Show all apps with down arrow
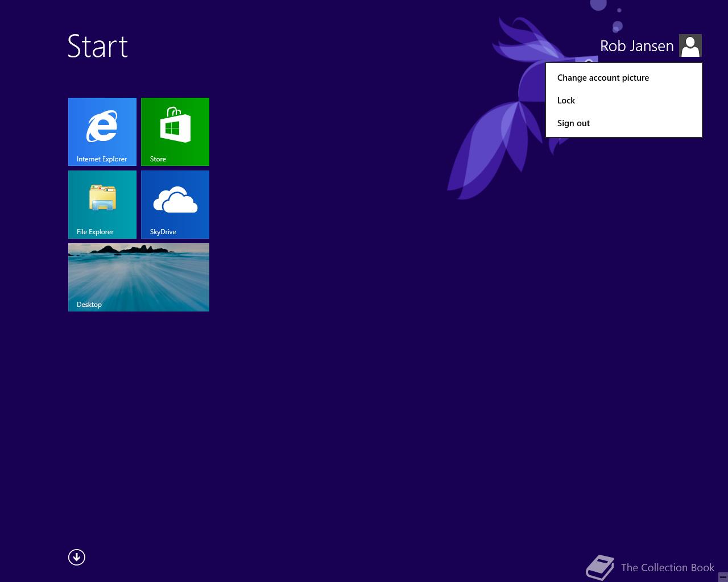 77,558
